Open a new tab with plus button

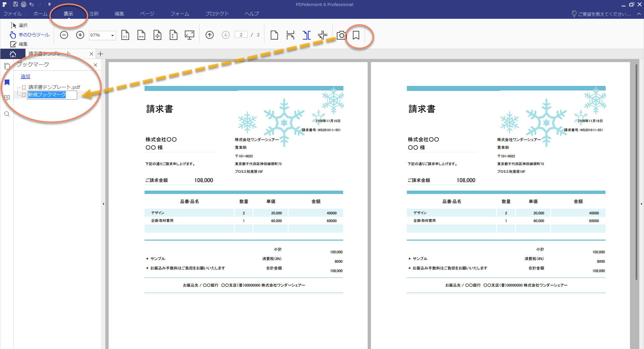click(x=100, y=54)
